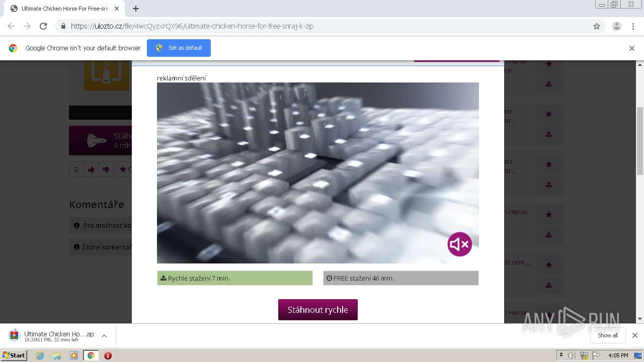Expand options for the downloading zip file
The height and width of the screenshot is (362, 644).
[104, 336]
